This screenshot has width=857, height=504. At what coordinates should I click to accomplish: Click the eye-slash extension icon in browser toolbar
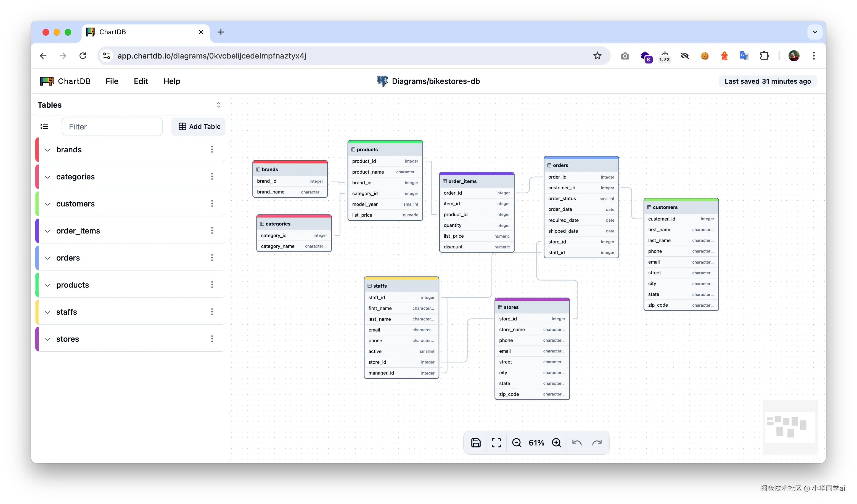[685, 56]
